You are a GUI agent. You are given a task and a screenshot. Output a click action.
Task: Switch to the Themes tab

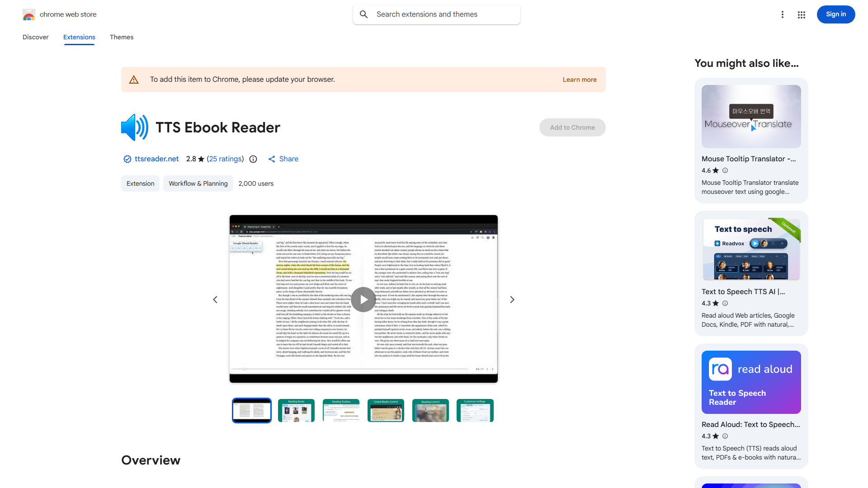coord(121,37)
